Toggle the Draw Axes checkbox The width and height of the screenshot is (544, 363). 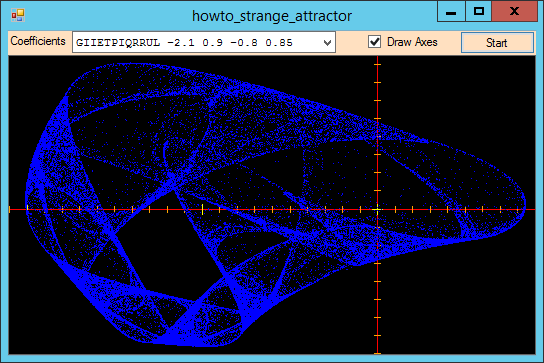pos(374,42)
